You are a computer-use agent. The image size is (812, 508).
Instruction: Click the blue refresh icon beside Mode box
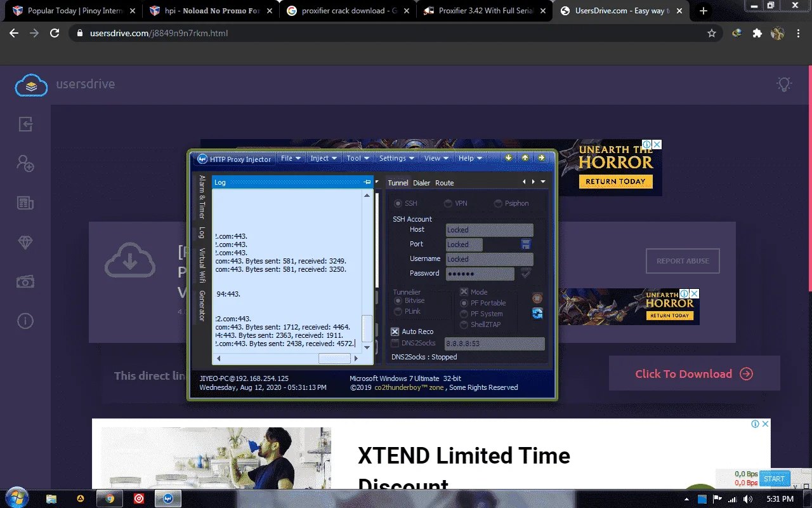pyautogui.click(x=537, y=313)
